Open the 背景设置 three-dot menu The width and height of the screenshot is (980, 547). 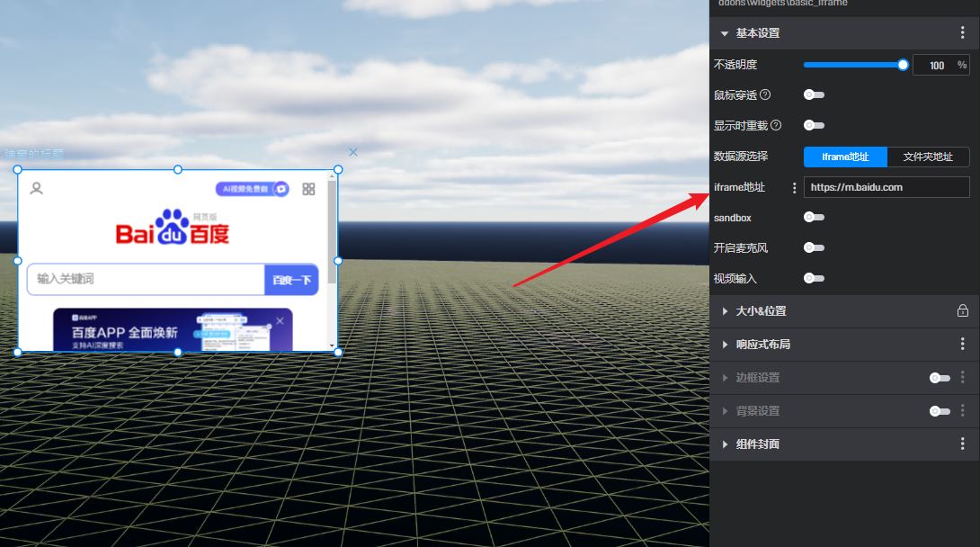(963, 411)
